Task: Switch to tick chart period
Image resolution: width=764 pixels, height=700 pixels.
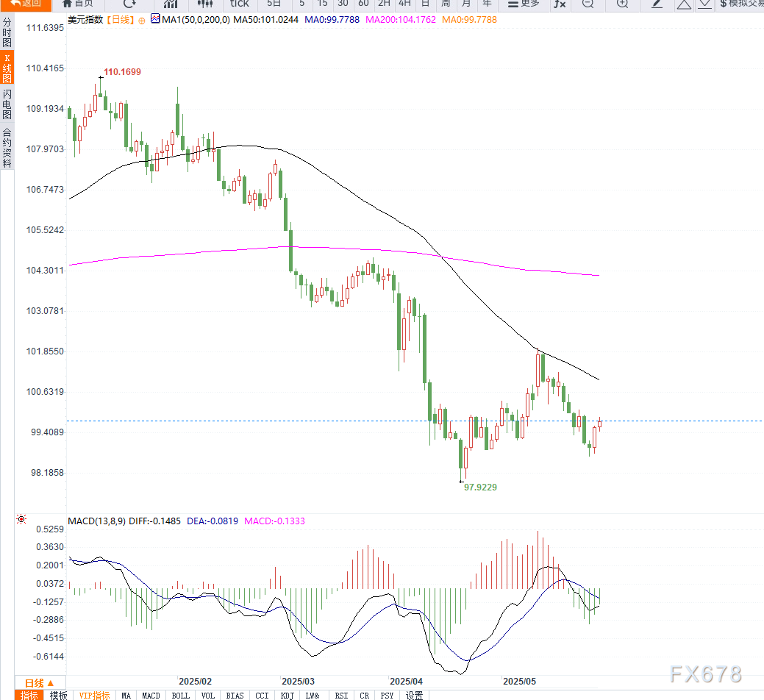Action: click(239, 4)
